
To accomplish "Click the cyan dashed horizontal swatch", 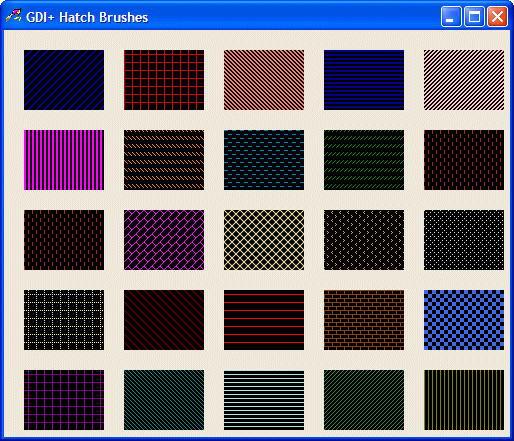I will tap(264, 160).
